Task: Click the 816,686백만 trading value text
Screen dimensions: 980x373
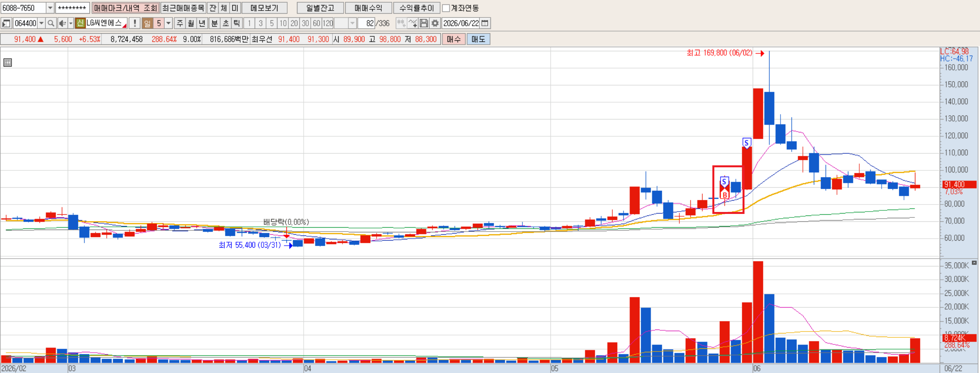Action: [x=229, y=39]
